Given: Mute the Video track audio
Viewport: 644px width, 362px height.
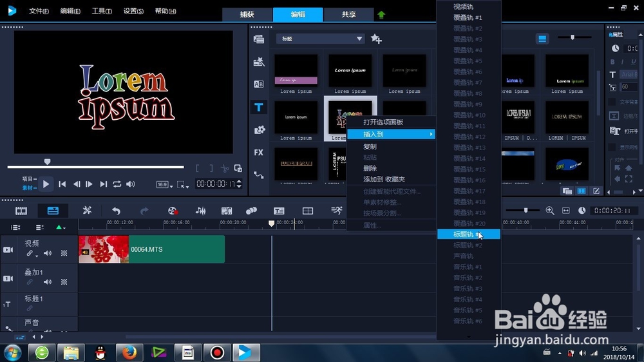Looking at the screenshot, I should [x=48, y=253].
